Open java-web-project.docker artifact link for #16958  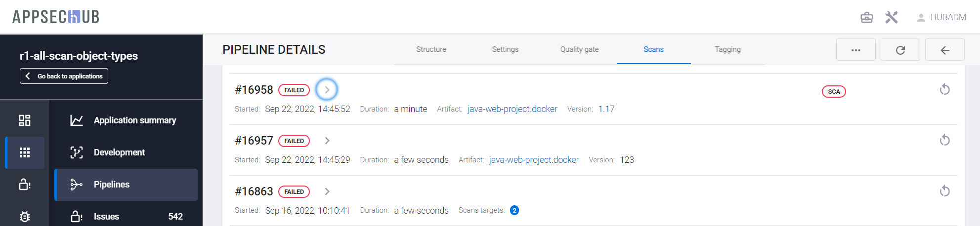point(512,109)
